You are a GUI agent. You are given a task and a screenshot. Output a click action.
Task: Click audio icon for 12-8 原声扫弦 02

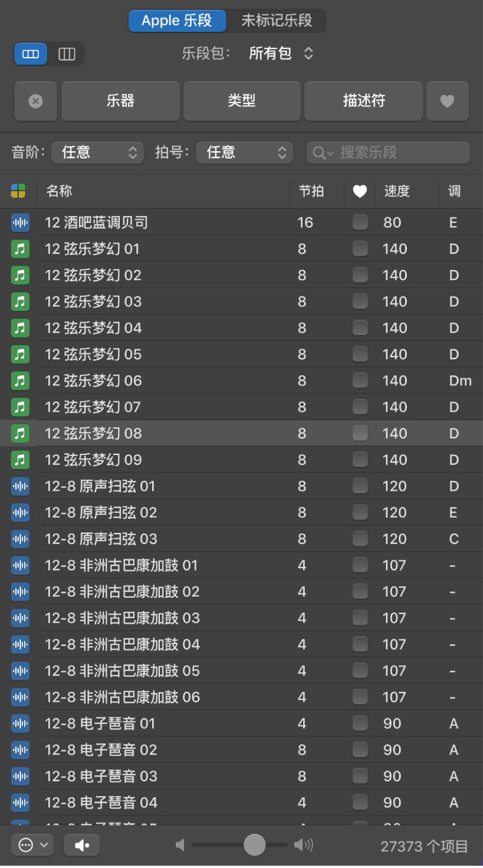point(20,512)
